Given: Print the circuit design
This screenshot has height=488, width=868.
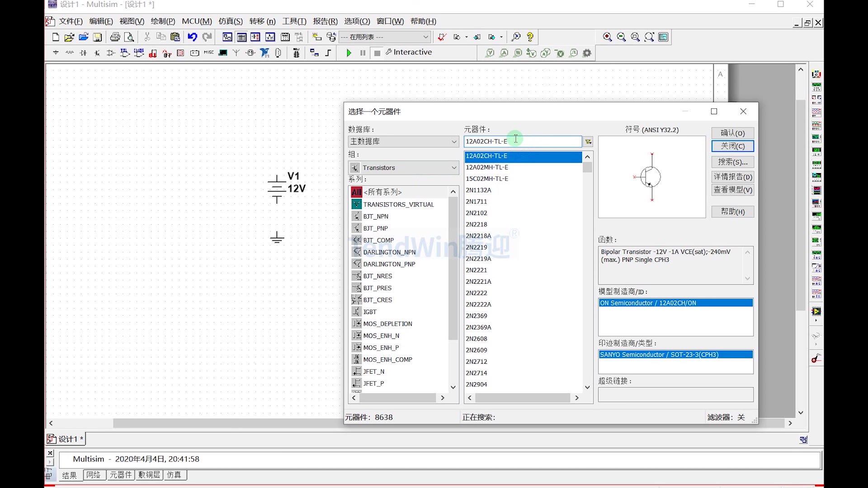Looking at the screenshot, I should coord(115,37).
